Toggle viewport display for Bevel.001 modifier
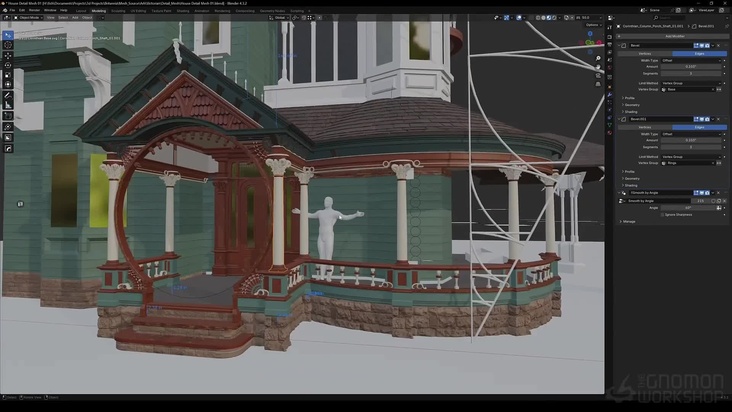This screenshot has width=732, height=412. coord(702,119)
